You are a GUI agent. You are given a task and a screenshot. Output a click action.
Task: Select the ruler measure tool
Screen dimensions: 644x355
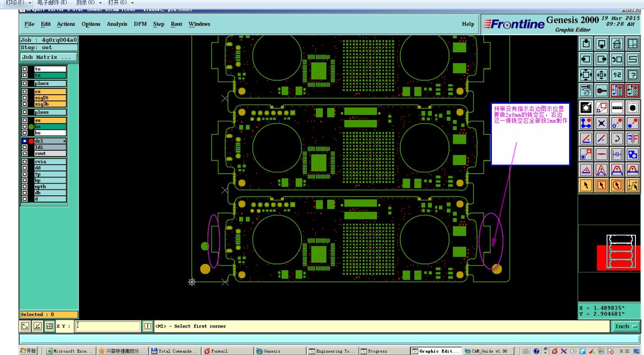tap(617, 107)
